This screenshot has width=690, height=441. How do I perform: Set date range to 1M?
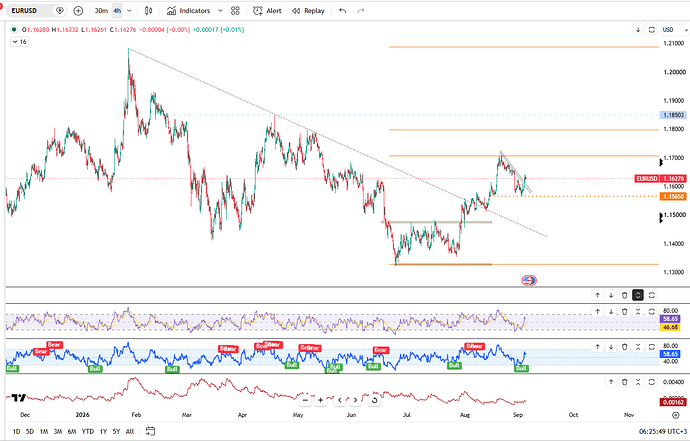44,431
